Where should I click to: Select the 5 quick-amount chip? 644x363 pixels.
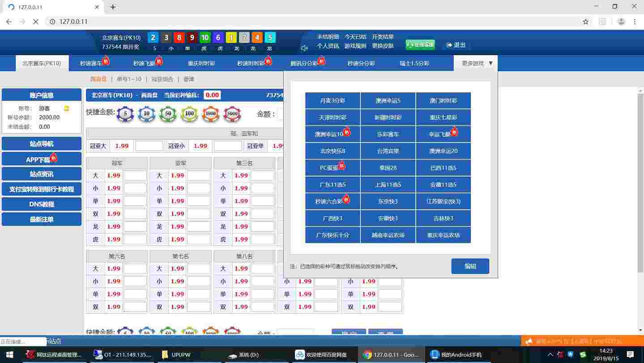[125, 114]
